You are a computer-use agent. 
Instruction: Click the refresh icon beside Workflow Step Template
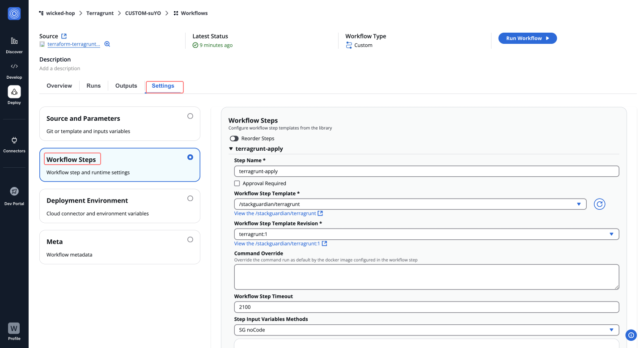pos(599,204)
